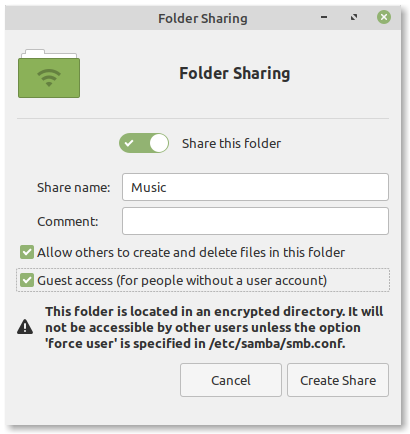
Task: Click the 'Comment:' label
Action: 68,221
